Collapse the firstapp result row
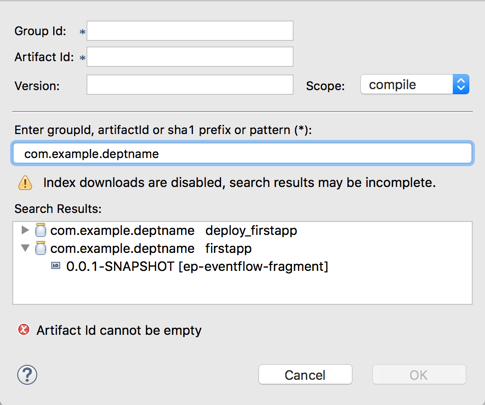485x405 pixels. click(25, 248)
